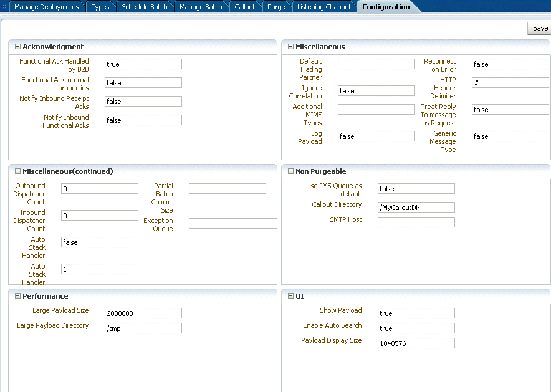The image size is (551, 392).
Task: Click the Default Trading Partner field
Action: (x=376, y=64)
